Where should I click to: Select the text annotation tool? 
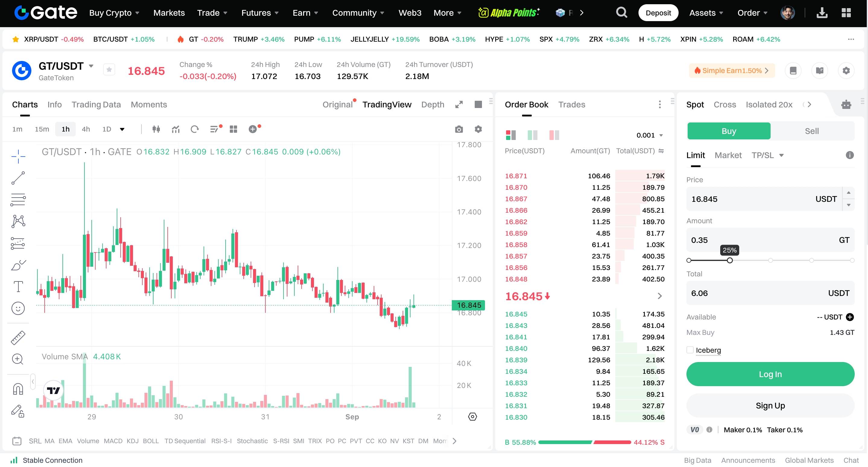coord(18,287)
